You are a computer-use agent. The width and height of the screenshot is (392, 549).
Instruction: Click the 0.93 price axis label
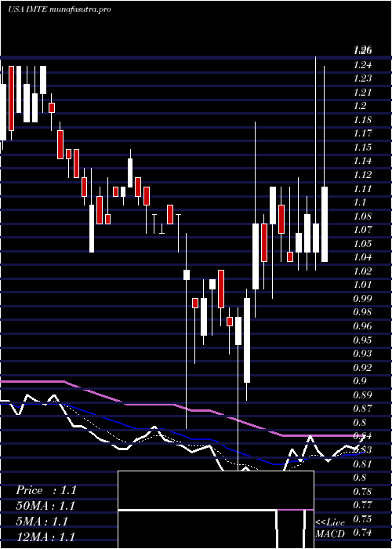click(362, 354)
